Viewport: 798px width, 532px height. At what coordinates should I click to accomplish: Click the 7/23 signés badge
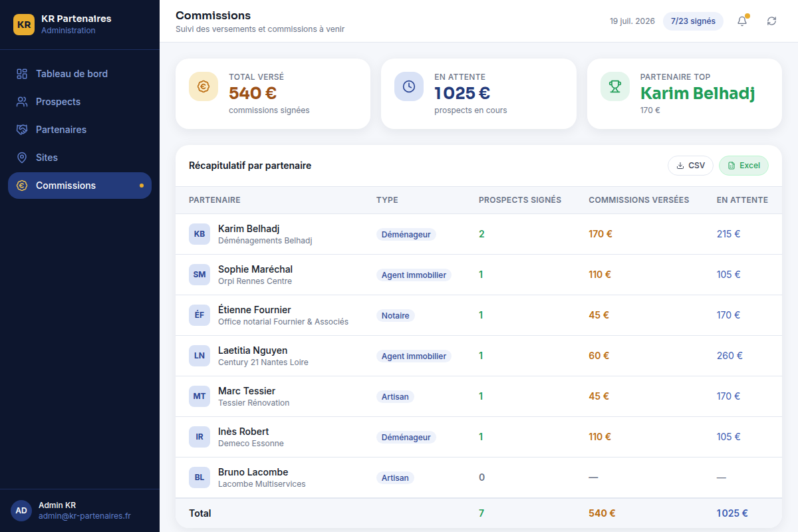point(693,21)
